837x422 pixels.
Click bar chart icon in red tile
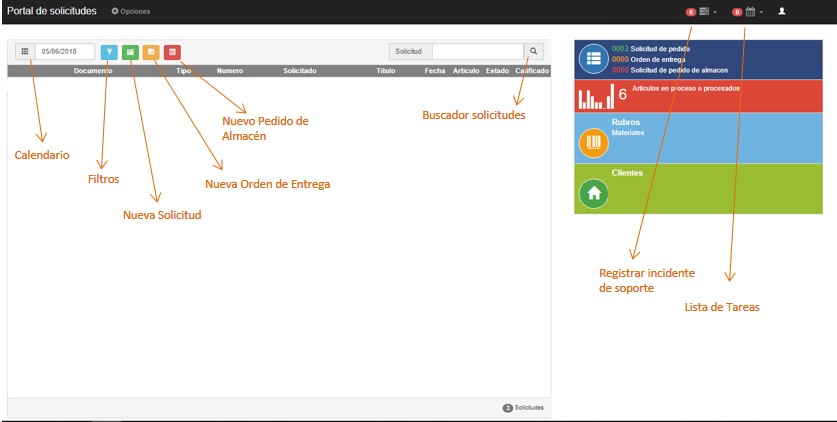596,98
